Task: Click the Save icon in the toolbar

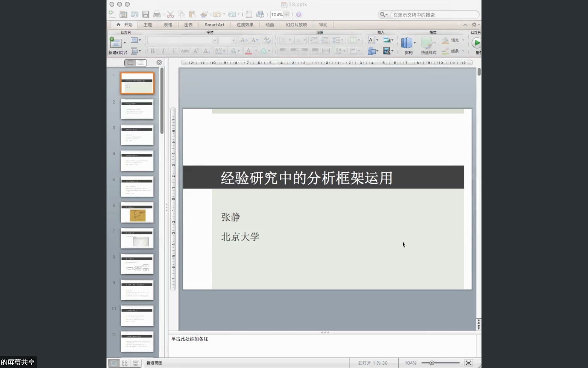Action: (146, 14)
